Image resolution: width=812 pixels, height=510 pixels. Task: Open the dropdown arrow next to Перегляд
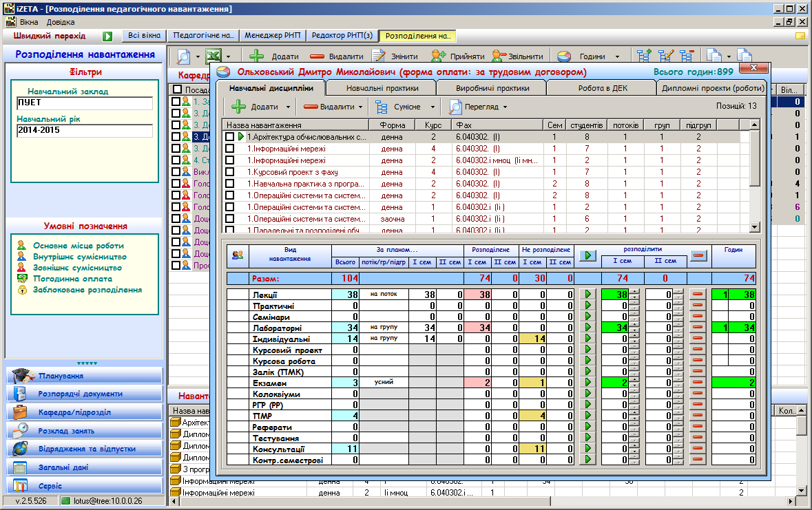click(x=505, y=107)
